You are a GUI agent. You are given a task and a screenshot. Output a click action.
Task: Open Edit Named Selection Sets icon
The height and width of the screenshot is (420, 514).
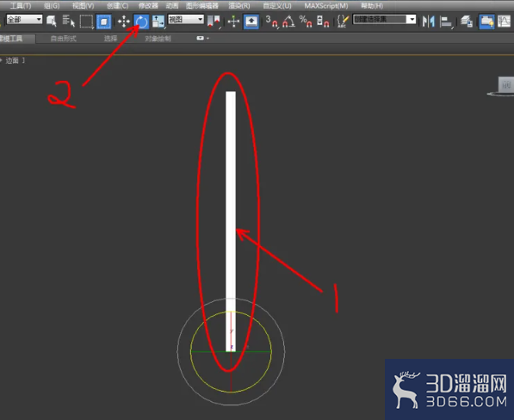pos(343,22)
